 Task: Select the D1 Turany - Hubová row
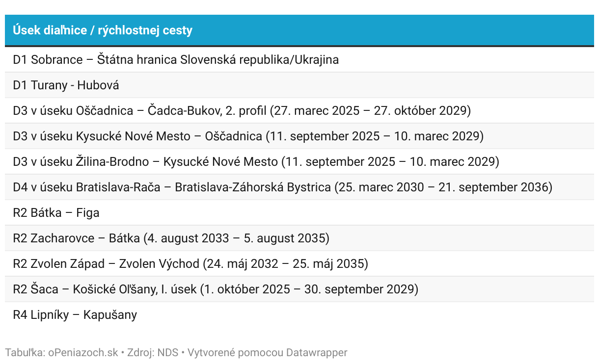coord(299,85)
